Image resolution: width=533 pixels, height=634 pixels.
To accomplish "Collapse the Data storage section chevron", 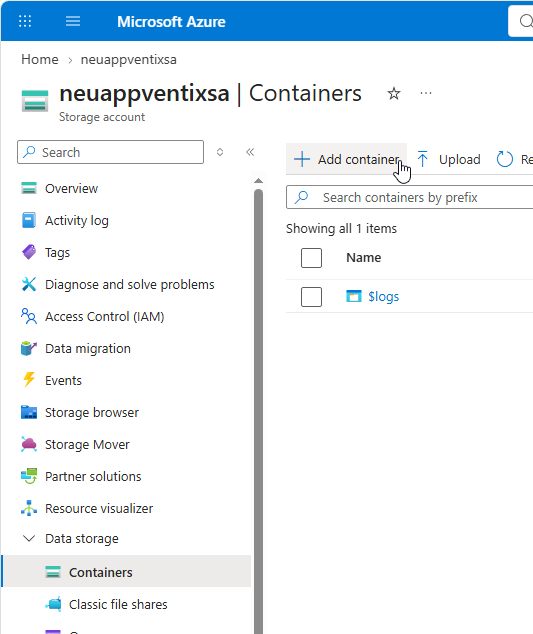I will [29, 539].
